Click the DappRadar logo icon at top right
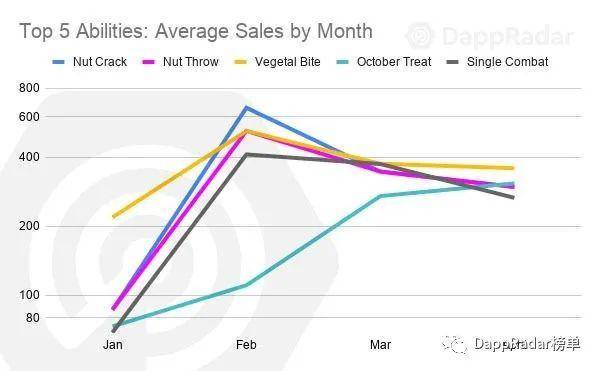The width and height of the screenshot is (600, 371). (x=420, y=36)
